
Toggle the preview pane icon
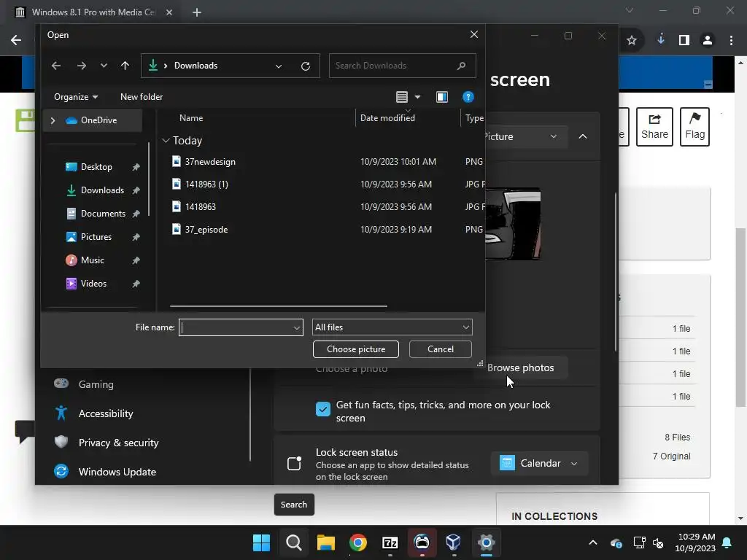point(441,97)
